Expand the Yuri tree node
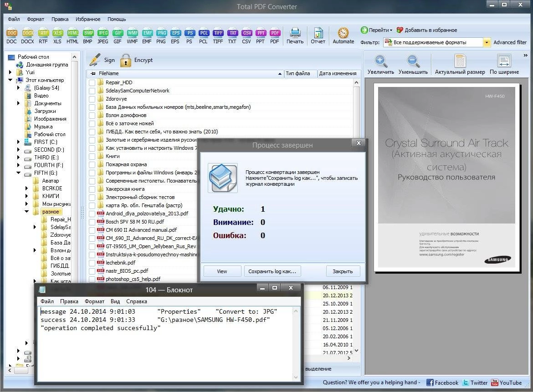Screen dimensions: 533x392 [x=10, y=72]
